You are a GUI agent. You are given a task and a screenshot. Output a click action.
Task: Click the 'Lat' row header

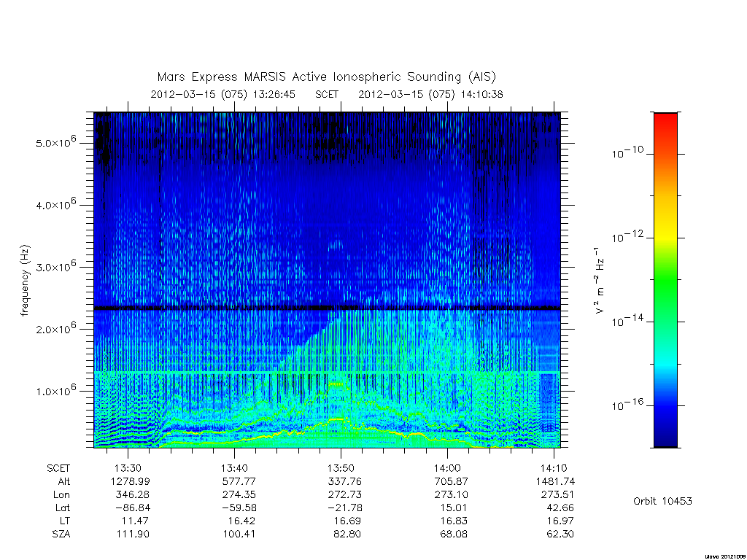point(63,507)
